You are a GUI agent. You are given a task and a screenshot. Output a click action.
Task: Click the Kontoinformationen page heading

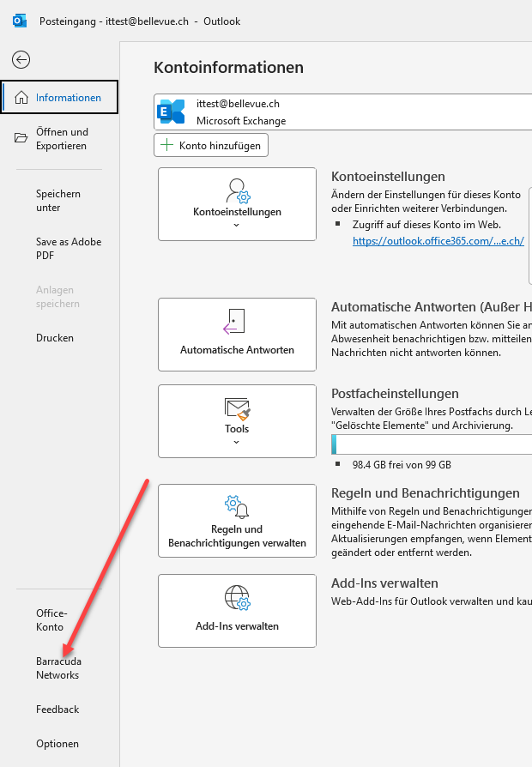pos(228,68)
